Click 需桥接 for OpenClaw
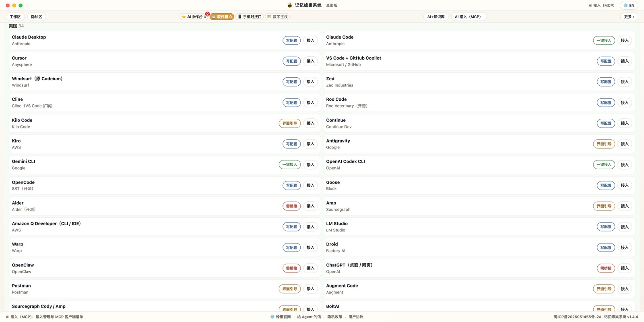Viewport: 644px width, 322px height. [x=291, y=268]
